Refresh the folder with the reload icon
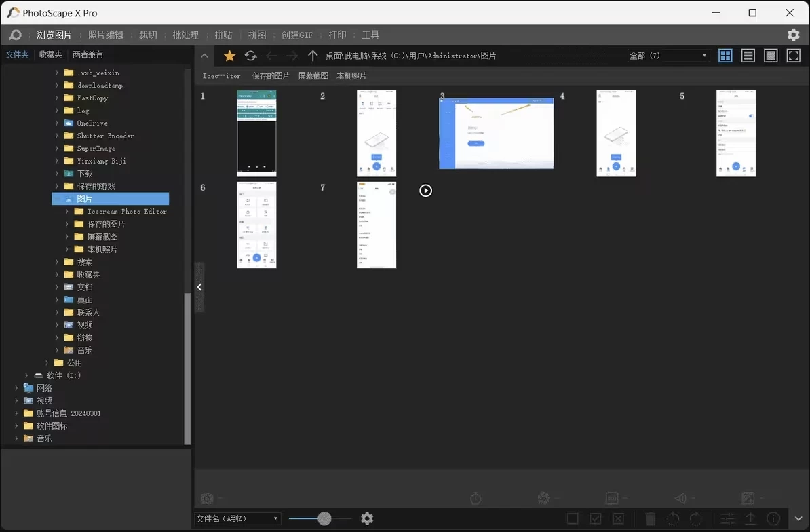Viewport: 810px width, 532px height. [250, 56]
